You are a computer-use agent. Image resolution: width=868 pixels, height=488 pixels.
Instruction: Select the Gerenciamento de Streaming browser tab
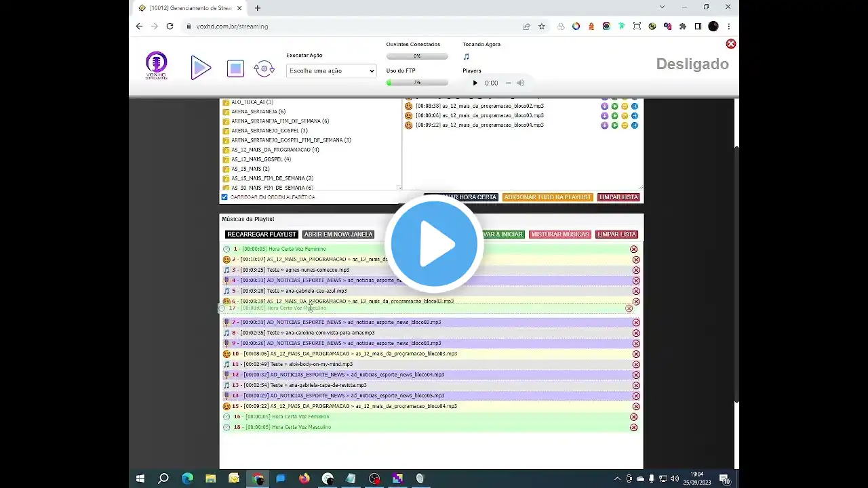coord(189,8)
